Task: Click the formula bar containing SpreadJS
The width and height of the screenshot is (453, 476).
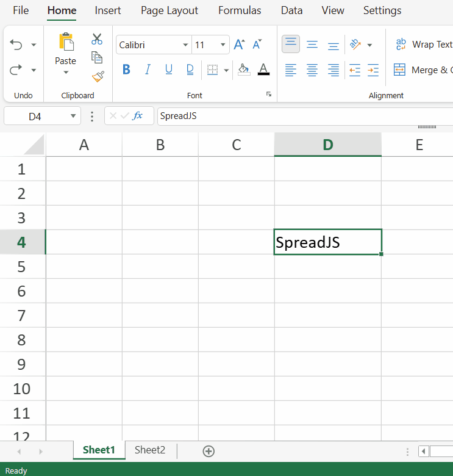Action: (305, 116)
